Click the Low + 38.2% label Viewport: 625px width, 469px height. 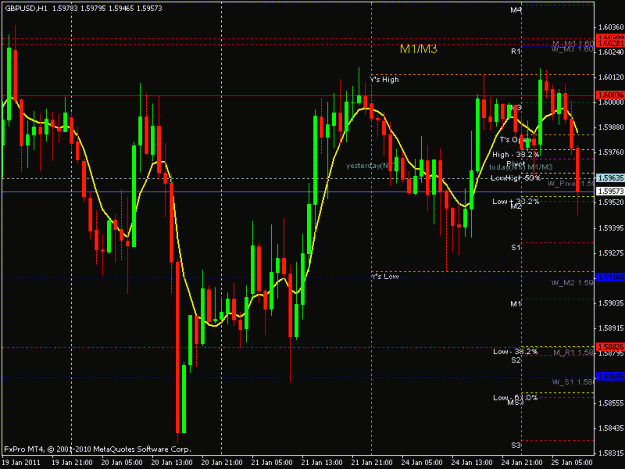click(515, 201)
